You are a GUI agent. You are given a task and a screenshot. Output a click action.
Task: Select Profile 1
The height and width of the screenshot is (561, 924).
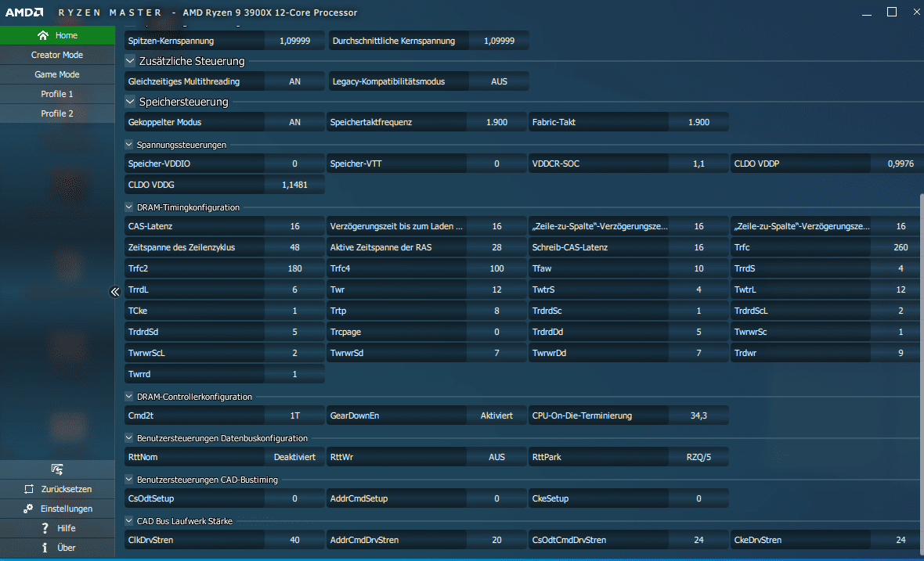coord(57,94)
